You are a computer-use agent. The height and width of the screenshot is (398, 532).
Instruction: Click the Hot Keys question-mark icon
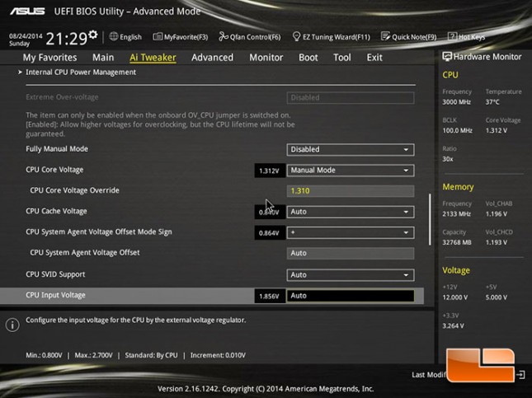(x=452, y=36)
